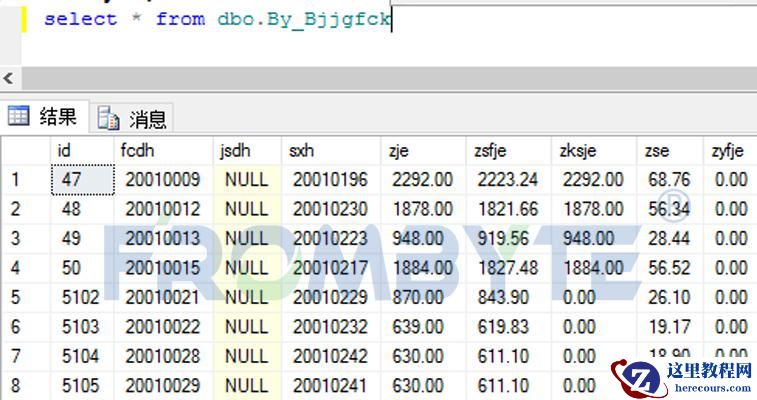Select the zse column header

coord(670,151)
